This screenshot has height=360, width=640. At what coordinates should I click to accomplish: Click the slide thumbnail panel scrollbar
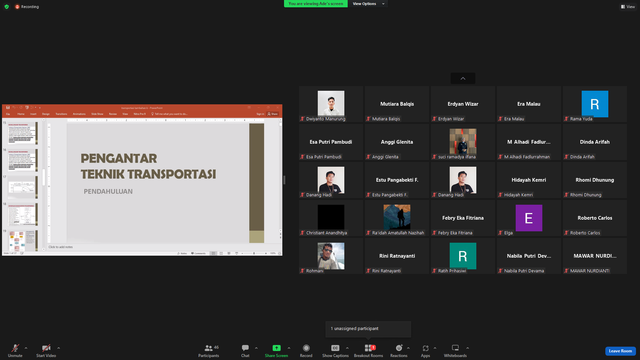pyautogui.click(x=44, y=178)
